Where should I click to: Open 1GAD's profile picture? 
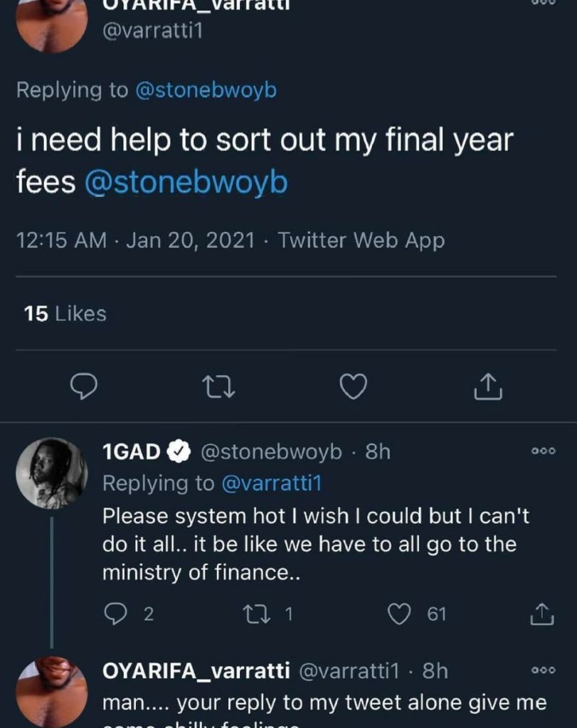(51, 473)
